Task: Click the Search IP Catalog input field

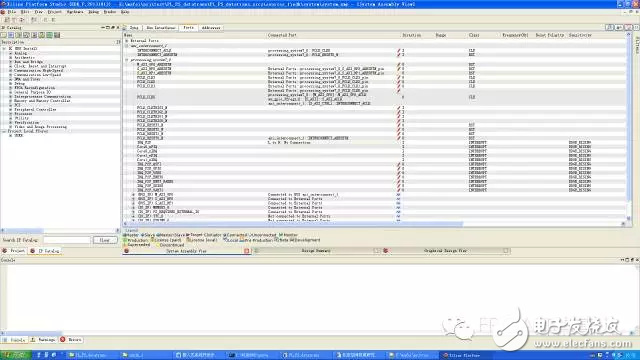Action: pos(67,240)
